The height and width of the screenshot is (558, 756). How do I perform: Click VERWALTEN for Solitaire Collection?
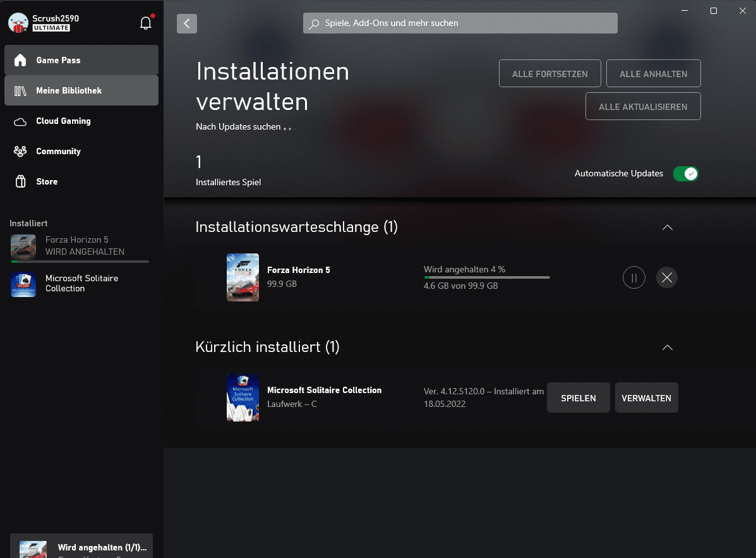(x=646, y=398)
